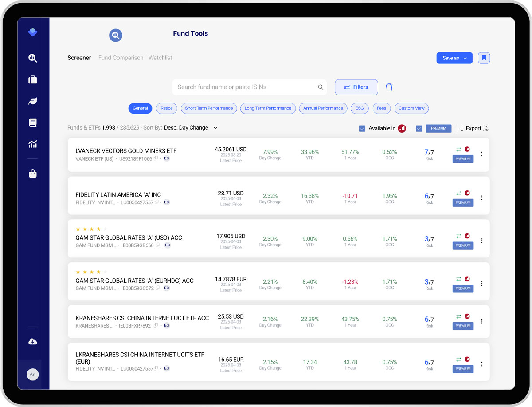Image resolution: width=532 pixels, height=407 pixels.
Task: Click the '7.99%' Day Change value
Action: tap(270, 152)
